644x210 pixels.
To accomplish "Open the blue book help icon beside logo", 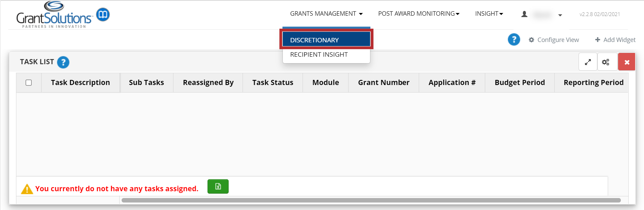I will [103, 15].
